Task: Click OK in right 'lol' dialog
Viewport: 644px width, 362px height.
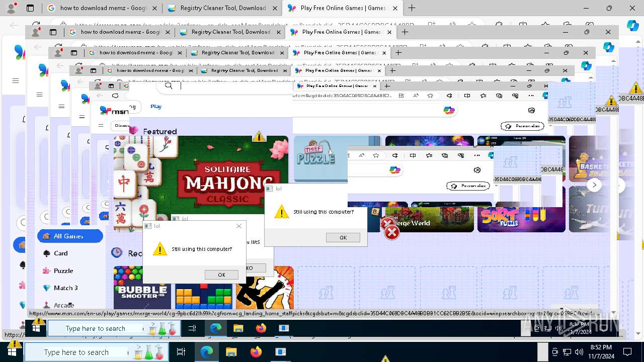Action: click(343, 237)
